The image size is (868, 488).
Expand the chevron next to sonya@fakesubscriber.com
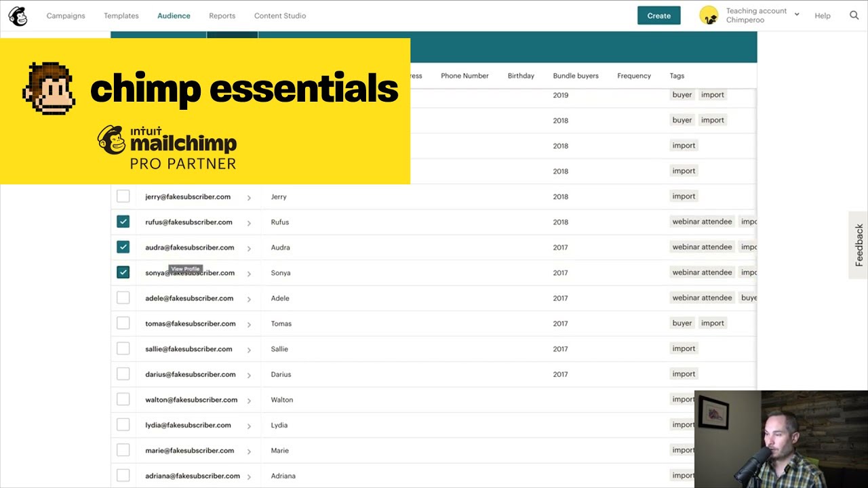point(249,273)
